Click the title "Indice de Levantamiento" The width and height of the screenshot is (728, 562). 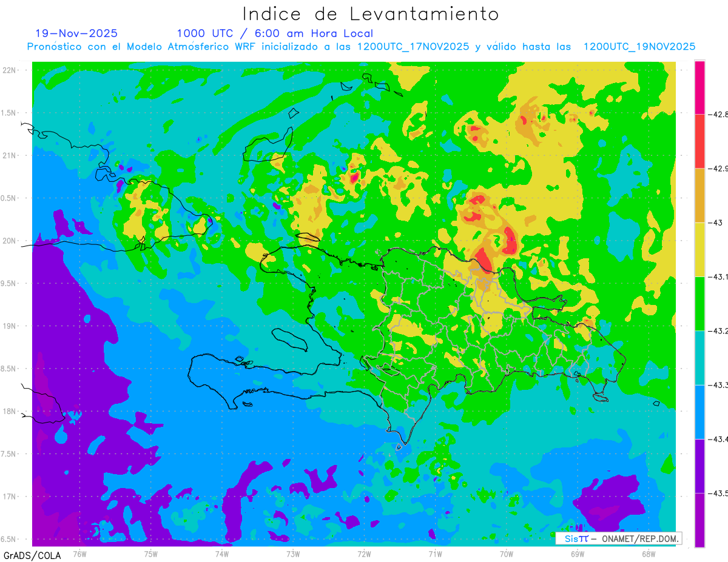tap(371, 14)
